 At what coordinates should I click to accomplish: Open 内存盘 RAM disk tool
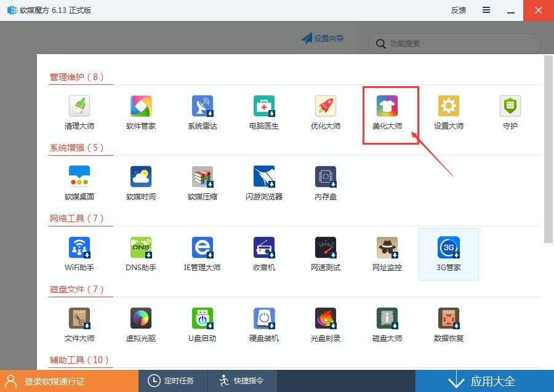pyautogui.click(x=326, y=183)
